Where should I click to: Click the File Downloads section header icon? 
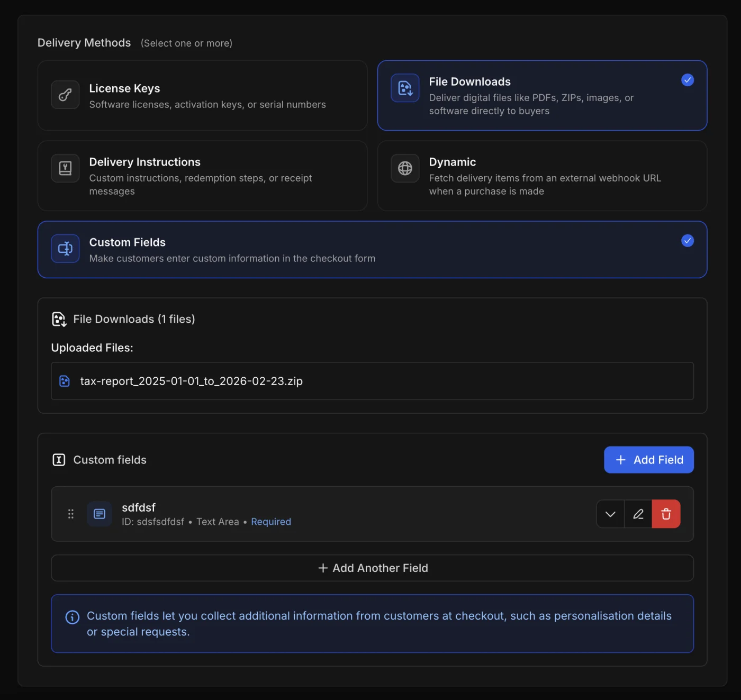coord(59,319)
